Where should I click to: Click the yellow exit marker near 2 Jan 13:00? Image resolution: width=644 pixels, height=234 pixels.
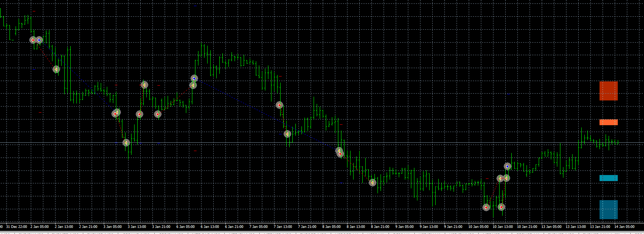pyautogui.click(x=56, y=69)
